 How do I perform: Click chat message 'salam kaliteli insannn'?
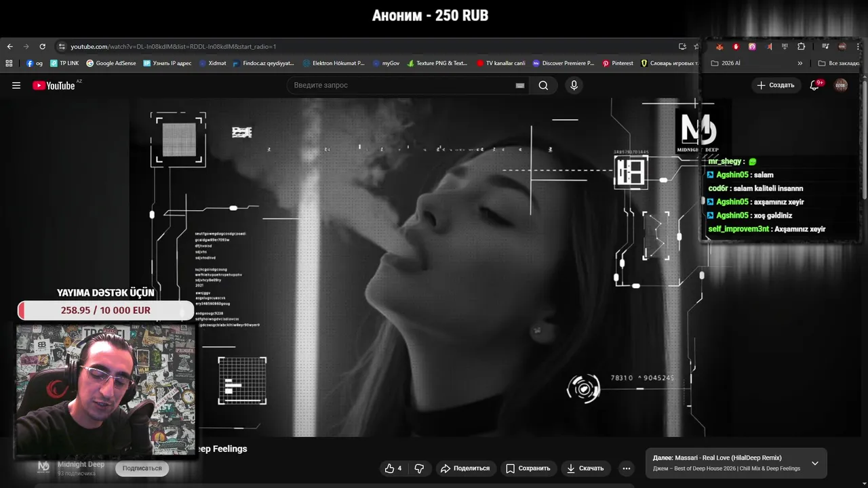click(767, 188)
